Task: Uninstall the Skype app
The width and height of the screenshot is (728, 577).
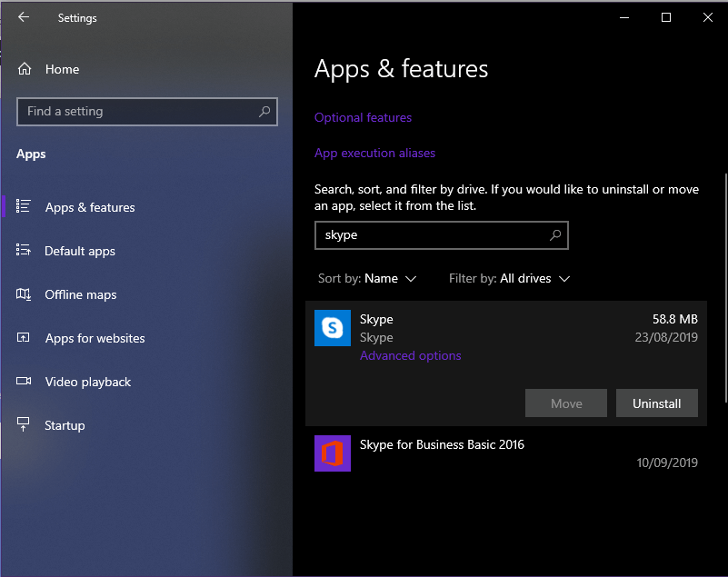Action: [x=656, y=403]
